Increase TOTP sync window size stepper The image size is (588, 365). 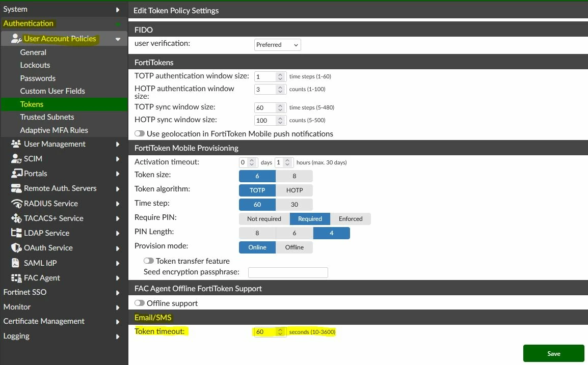(280, 105)
